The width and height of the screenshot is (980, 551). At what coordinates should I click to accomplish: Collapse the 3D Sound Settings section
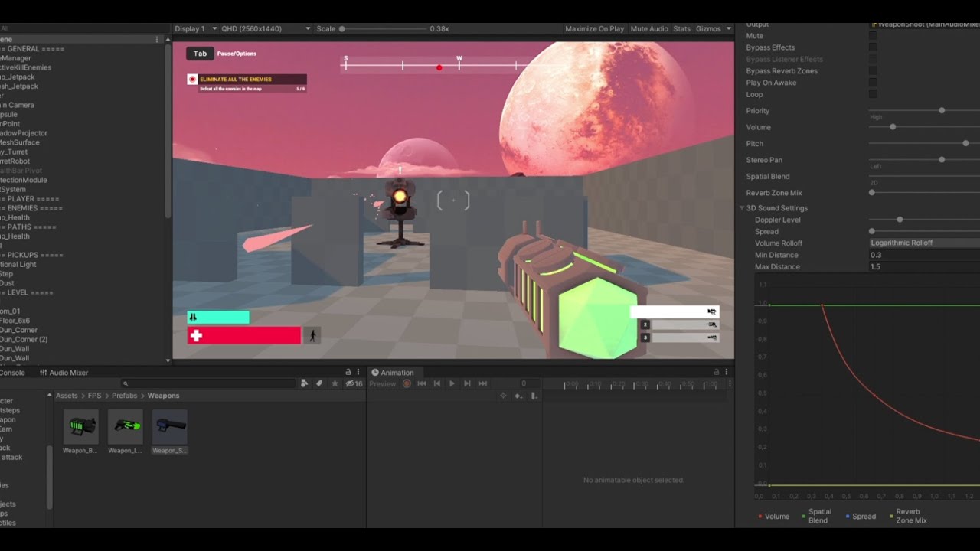pos(742,208)
